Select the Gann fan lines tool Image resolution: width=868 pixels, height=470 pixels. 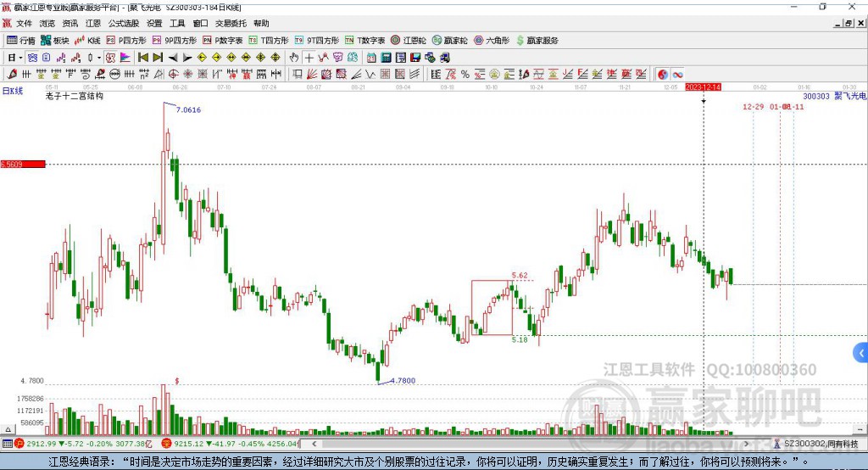pos(312,75)
